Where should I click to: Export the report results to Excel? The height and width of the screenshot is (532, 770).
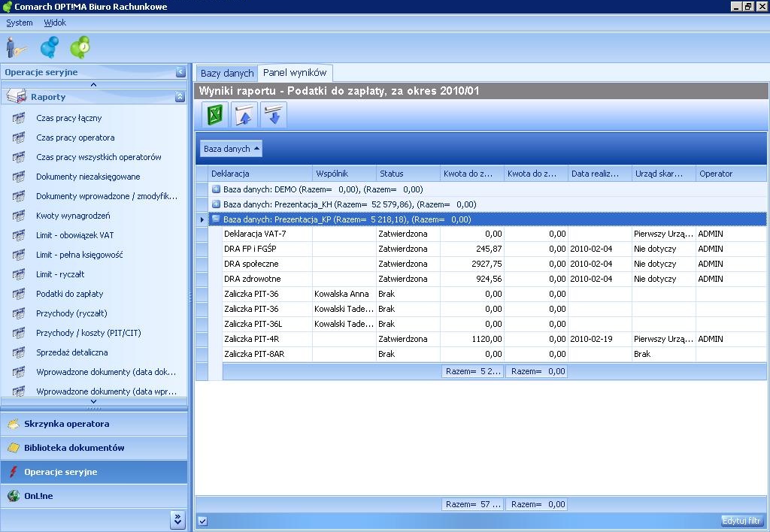215,115
